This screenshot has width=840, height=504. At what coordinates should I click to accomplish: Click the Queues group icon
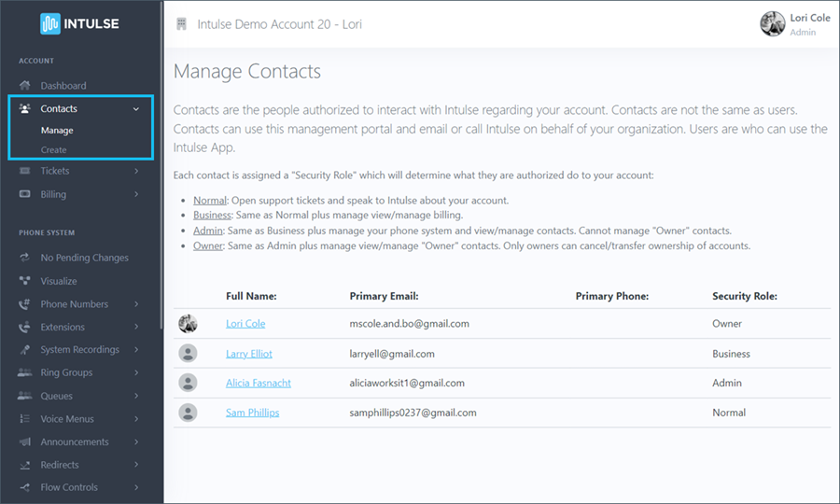tap(24, 396)
